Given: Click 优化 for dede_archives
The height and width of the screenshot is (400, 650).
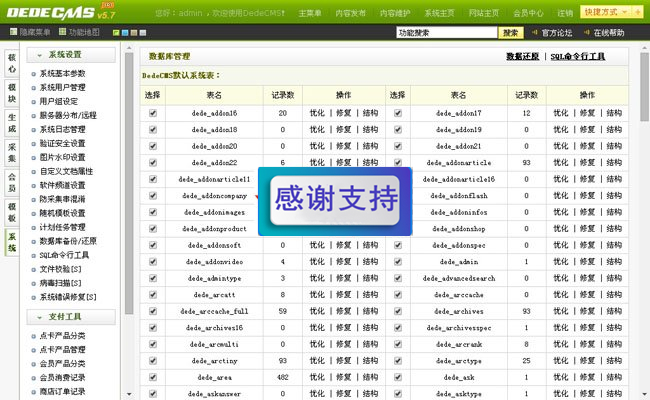Looking at the screenshot, I should [561, 311].
